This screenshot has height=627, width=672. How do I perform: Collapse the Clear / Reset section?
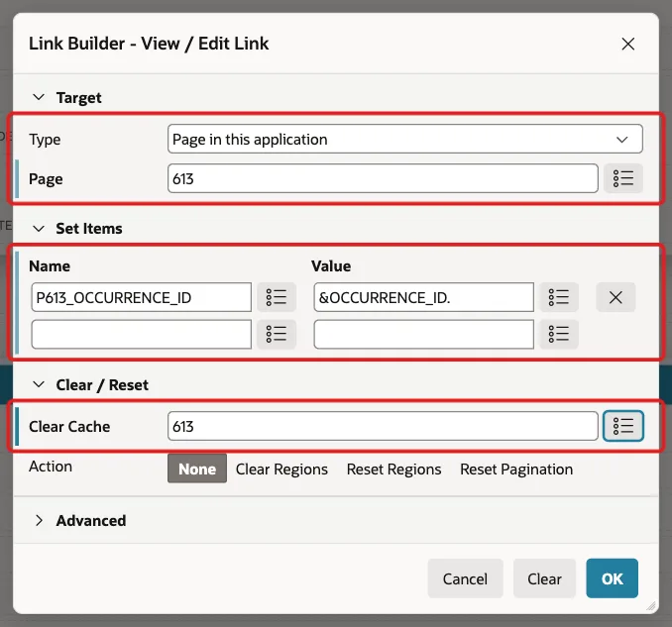pos(39,384)
